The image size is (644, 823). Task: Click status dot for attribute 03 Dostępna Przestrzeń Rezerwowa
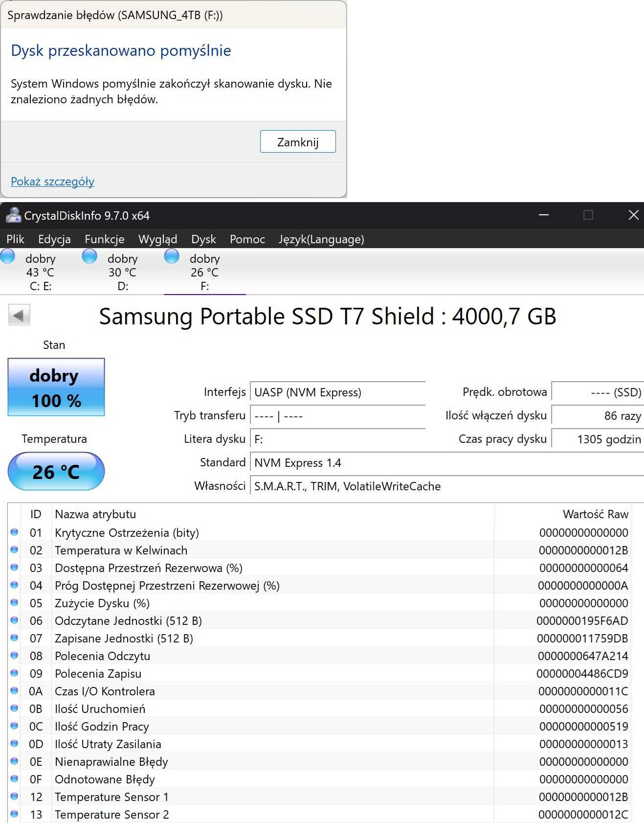point(14,568)
